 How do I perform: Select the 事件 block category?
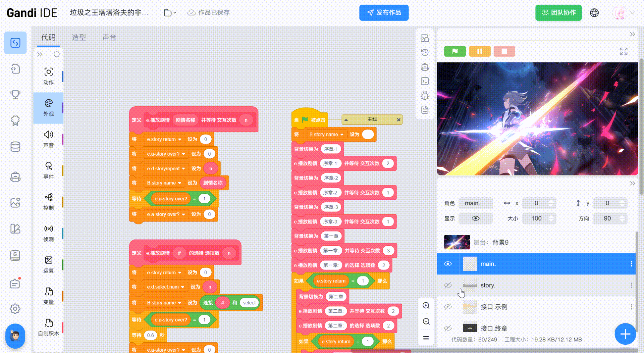[x=48, y=171]
